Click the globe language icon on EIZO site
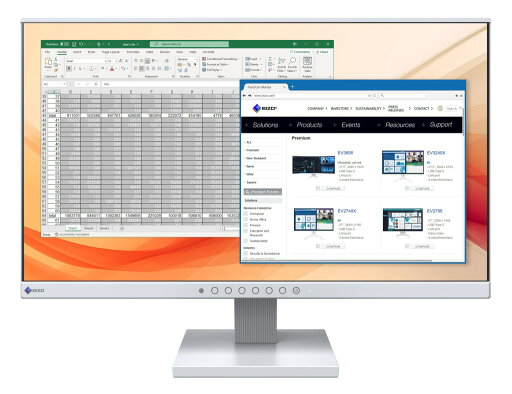The height and width of the screenshot is (394, 512). 440,108
